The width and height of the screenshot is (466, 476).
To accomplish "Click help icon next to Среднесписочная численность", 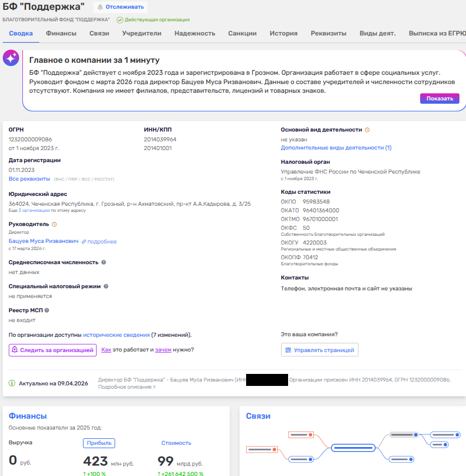I will coord(104,263).
